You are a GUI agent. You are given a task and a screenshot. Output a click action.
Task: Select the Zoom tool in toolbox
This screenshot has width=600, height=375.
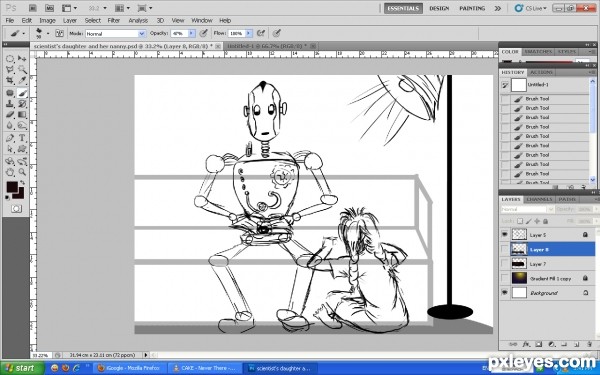tap(22, 172)
